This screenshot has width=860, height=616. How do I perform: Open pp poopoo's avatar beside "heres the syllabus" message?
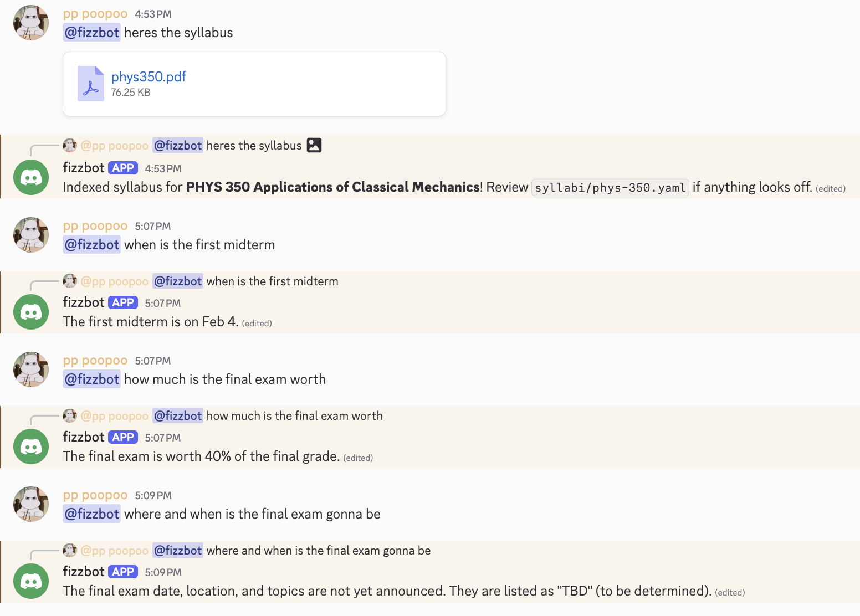31,23
